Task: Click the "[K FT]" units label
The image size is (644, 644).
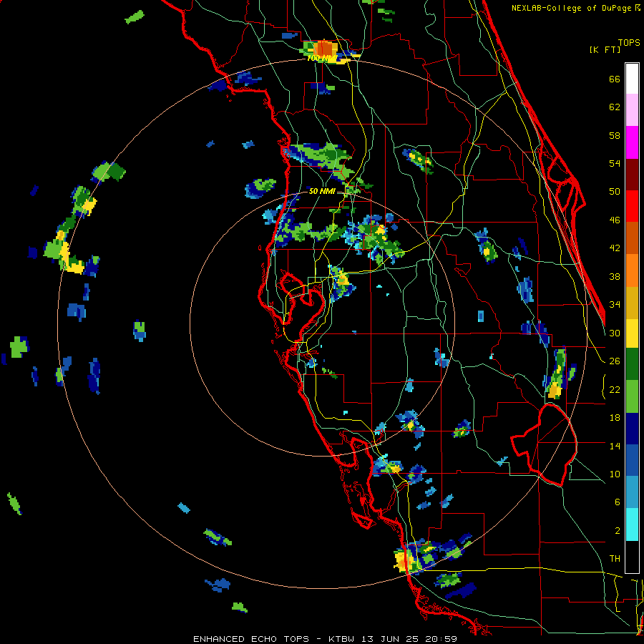Action: [x=605, y=50]
